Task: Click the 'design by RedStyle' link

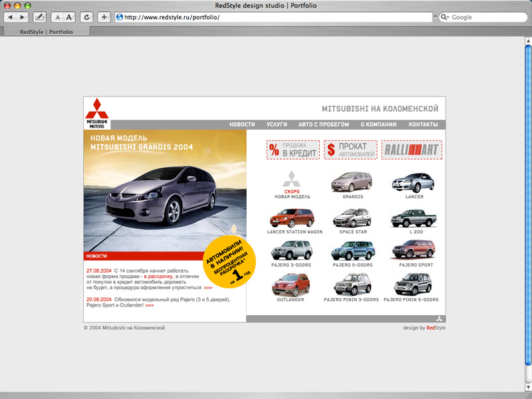Action: 424,328
